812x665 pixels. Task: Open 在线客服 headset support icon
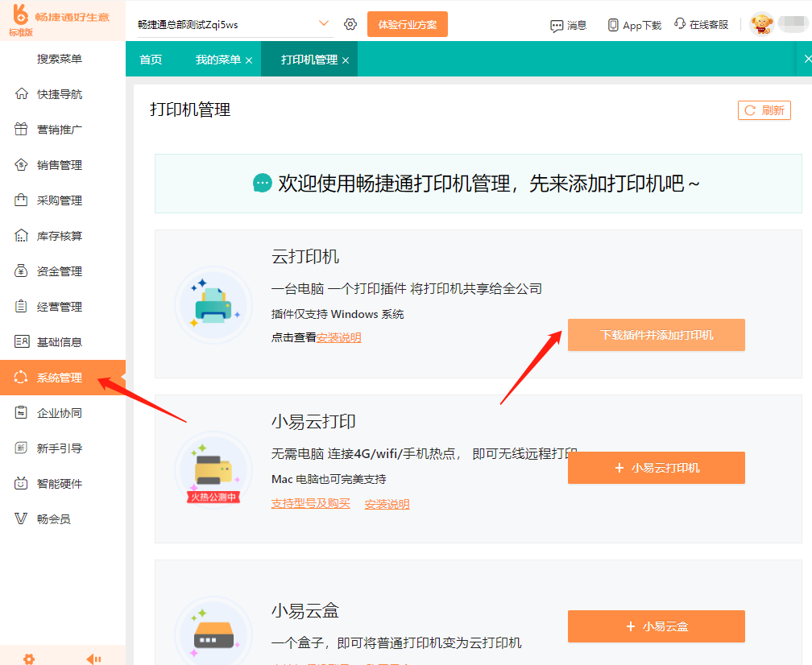coord(680,24)
